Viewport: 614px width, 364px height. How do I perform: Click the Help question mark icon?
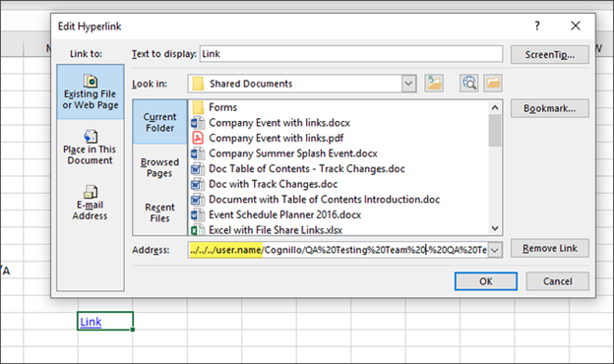click(537, 26)
